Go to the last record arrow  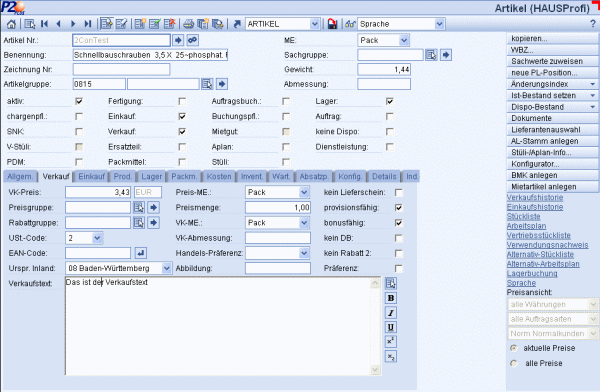tap(88, 24)
